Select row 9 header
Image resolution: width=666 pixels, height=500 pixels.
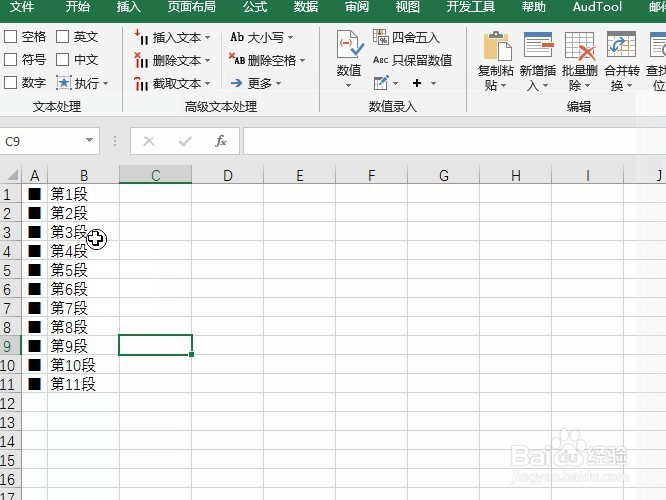pos(10,346)
